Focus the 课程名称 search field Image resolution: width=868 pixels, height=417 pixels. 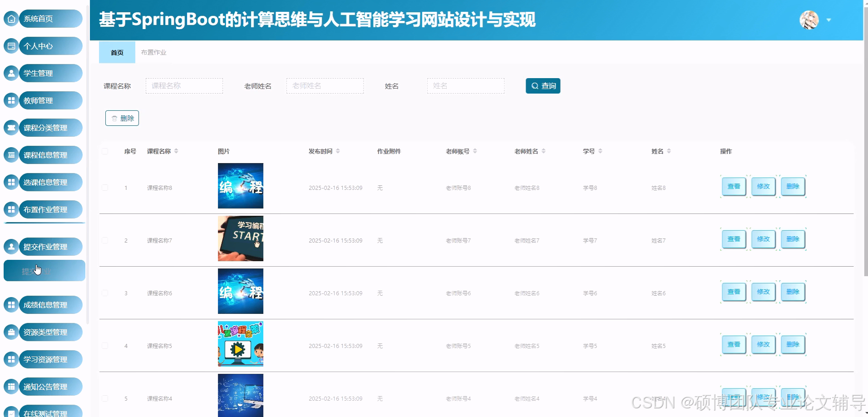click(184, 86)
